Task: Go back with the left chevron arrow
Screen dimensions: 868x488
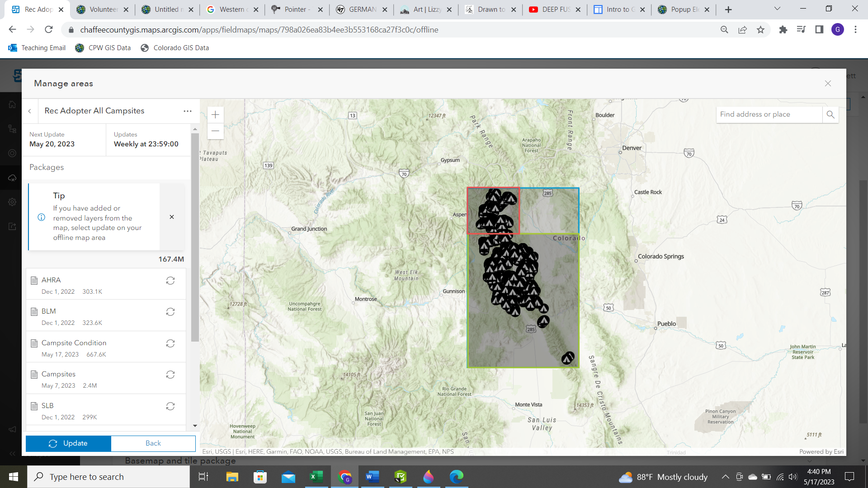Action: [x=30, y=111]
